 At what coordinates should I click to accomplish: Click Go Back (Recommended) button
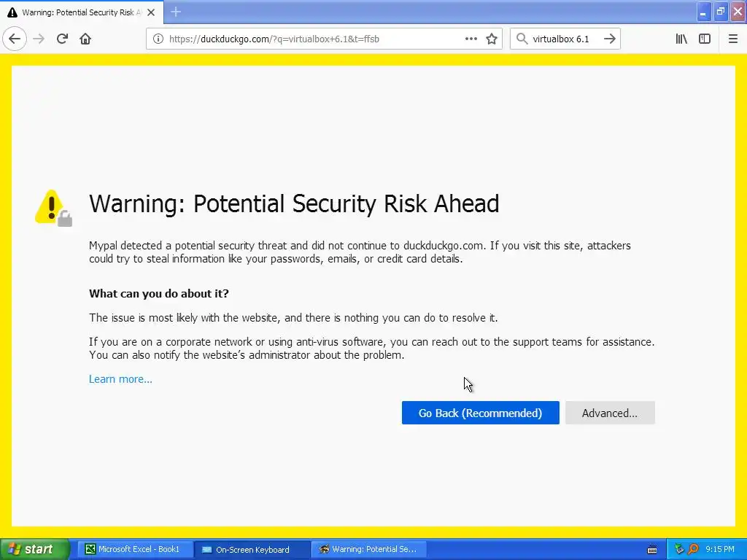coord(480,413)
